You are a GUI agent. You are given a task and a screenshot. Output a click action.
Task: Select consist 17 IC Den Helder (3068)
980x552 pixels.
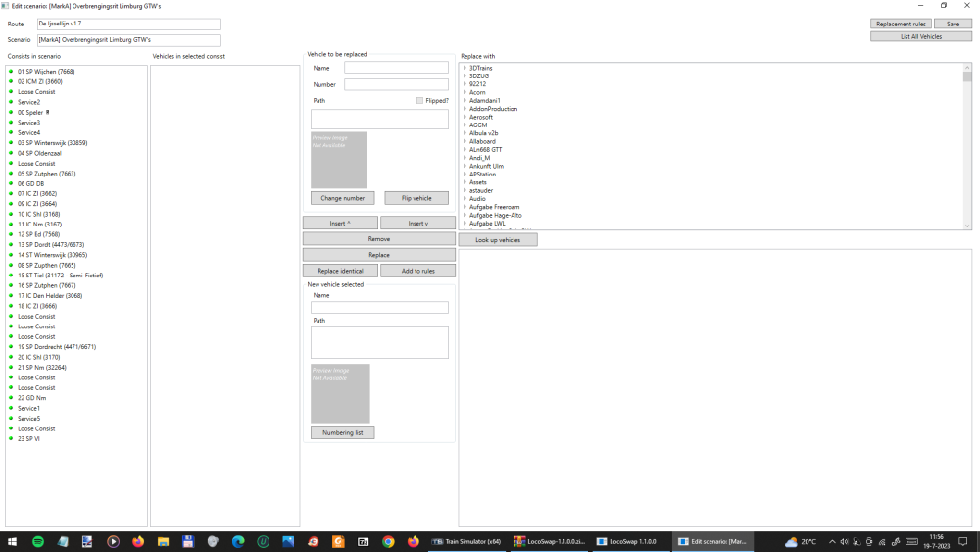[50, 295]
